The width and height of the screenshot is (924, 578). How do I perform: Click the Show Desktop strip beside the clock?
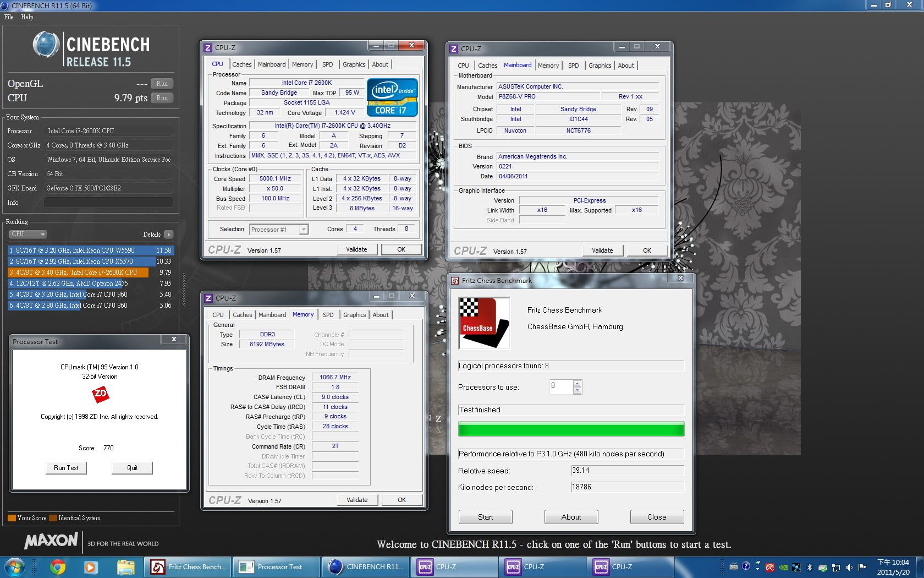920,567
